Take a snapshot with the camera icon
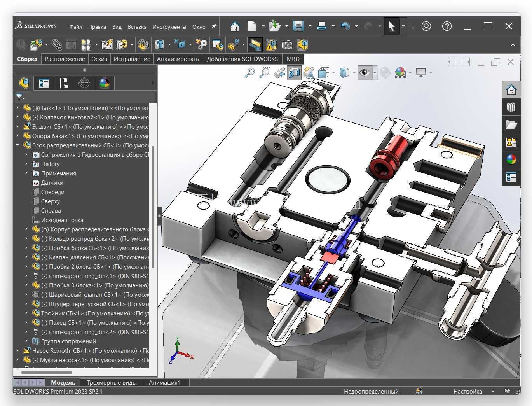The height and width of the screenshot is (406, 532). (x=287, y=45)
